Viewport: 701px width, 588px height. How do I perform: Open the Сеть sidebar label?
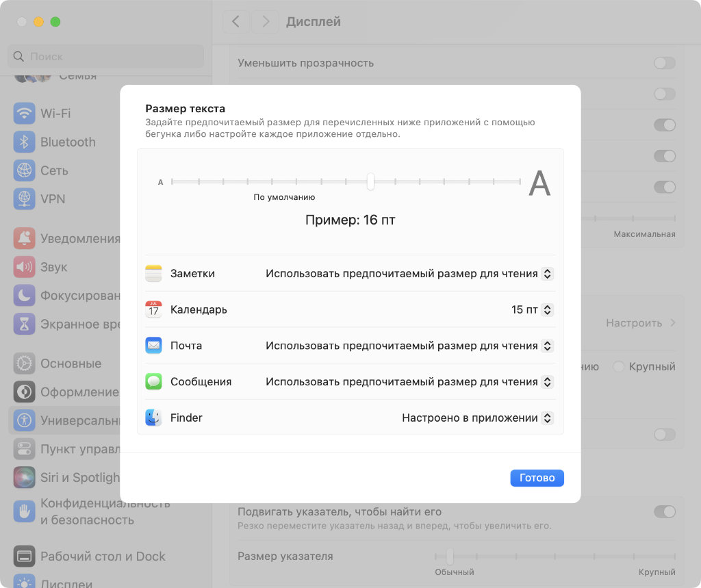(x=54, y=170)
